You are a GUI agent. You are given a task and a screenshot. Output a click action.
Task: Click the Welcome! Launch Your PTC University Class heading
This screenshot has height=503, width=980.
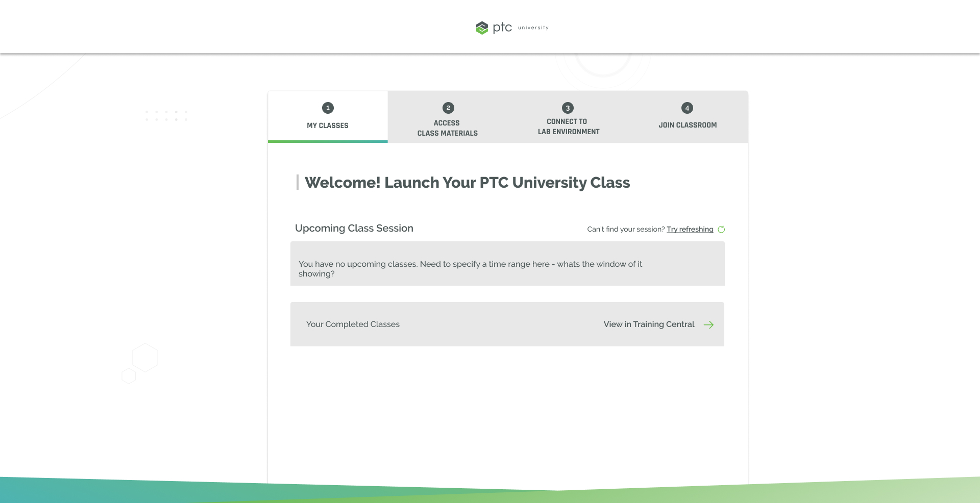point(467,183)
